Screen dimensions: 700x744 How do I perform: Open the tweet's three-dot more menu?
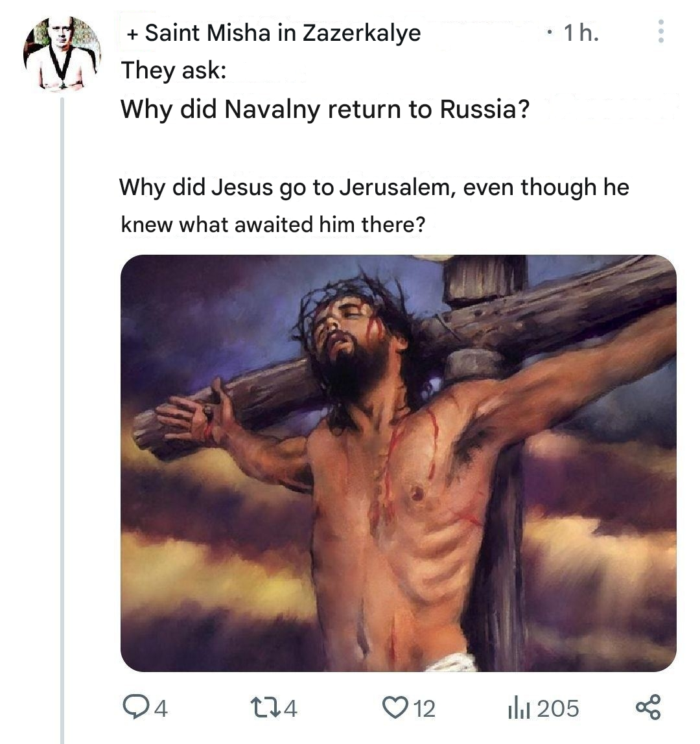click(660, 31)
